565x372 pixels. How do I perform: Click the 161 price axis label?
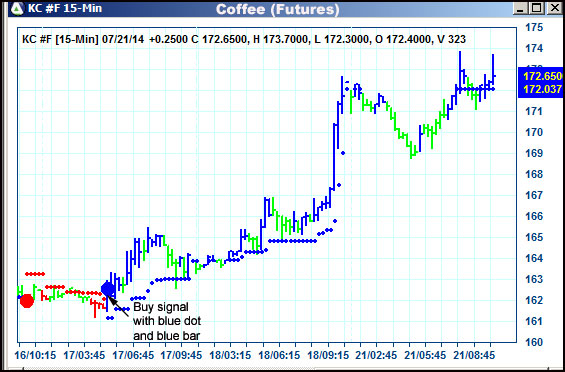point(534,321)
